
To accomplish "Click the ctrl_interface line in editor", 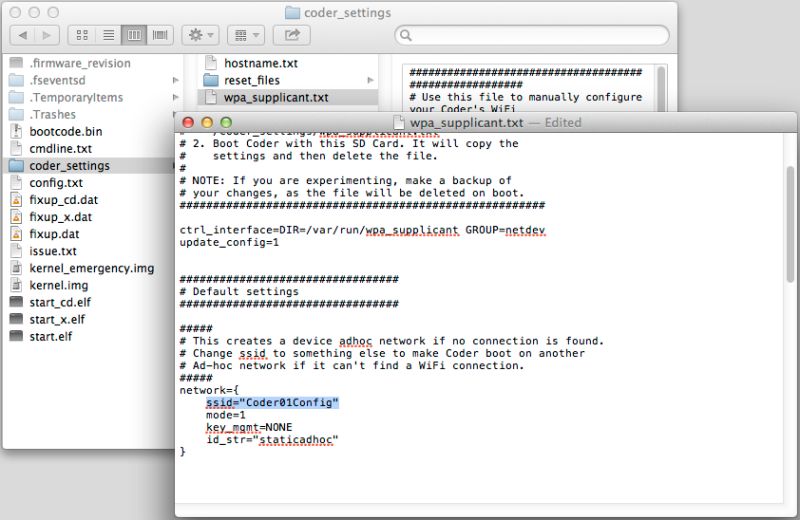I will point(362,230).
